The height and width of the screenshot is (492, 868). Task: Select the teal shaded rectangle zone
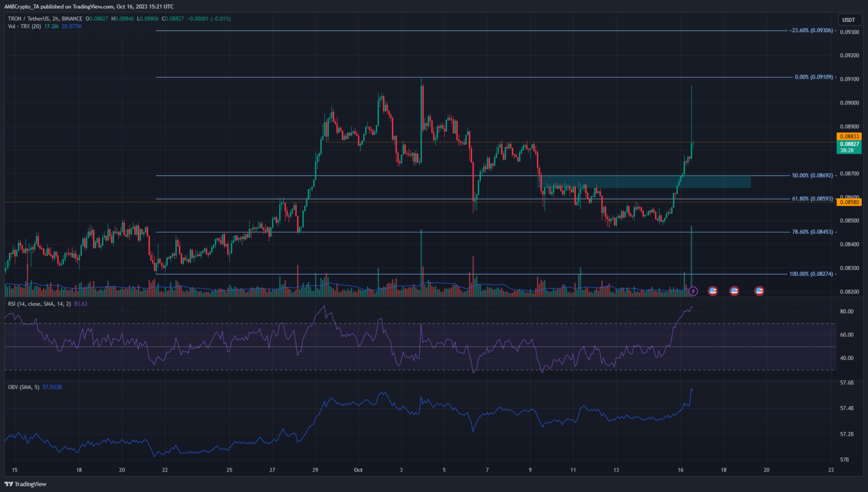[x=644, y=182]
